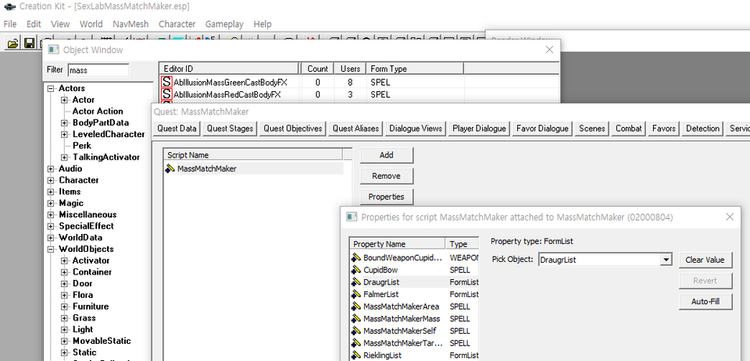This screenshot has width=750, height=361.
Task: Click the Property Name column header
Action: click(x=397, y=244)
